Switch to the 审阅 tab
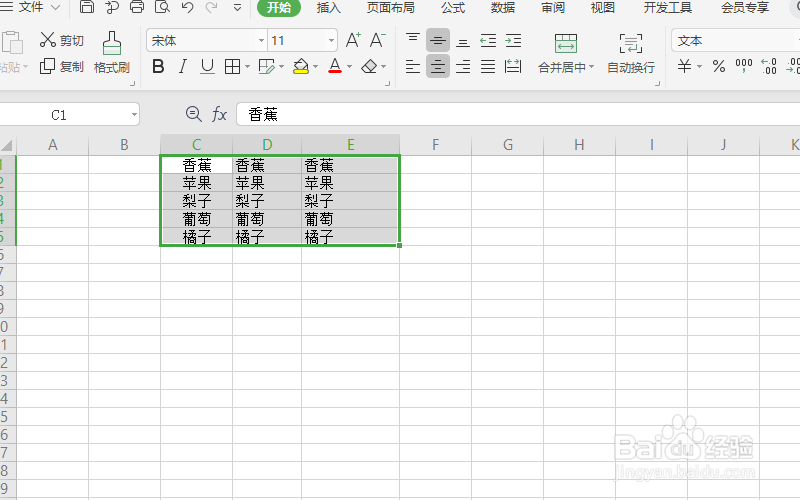Screen dimensions: 800x500 pyautogui.click(x=553, y=7)
